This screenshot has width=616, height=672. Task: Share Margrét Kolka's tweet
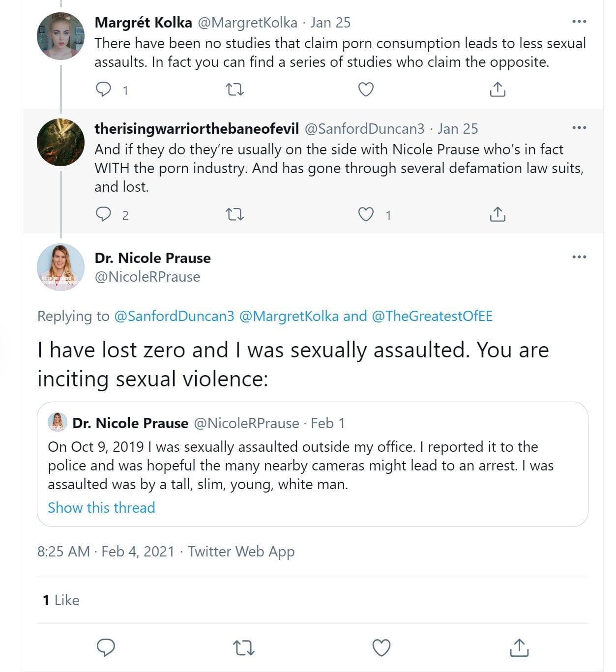pyautogui.click(x=498, y=89)
